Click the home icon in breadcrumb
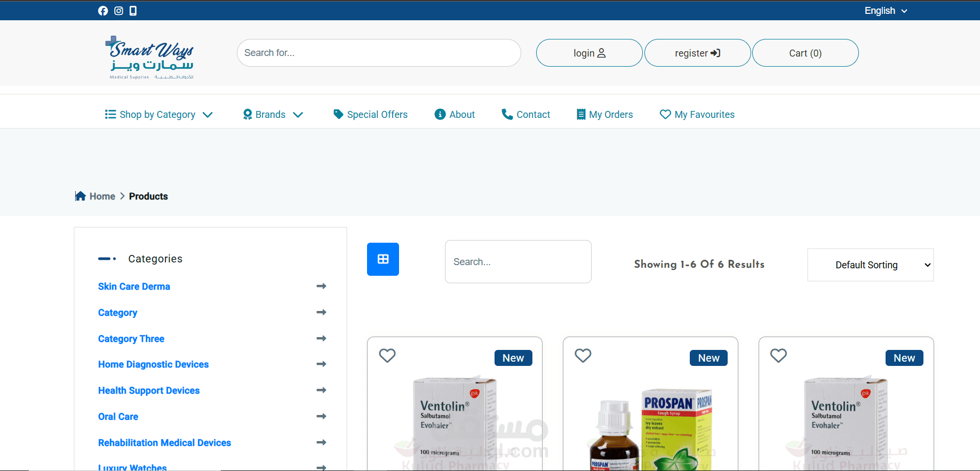The image size is (980, 471). pyautogui.click(x=81, y=196)
